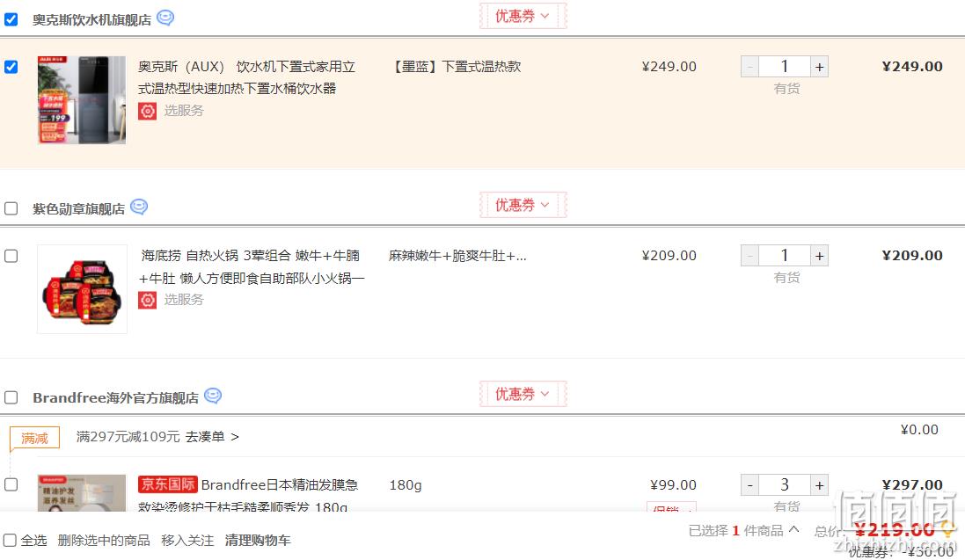Viewport: 965px width, 560px height.
Task: Open chat with Brandfree海外官方旗舰店 customer service
Action: [213, 396]
